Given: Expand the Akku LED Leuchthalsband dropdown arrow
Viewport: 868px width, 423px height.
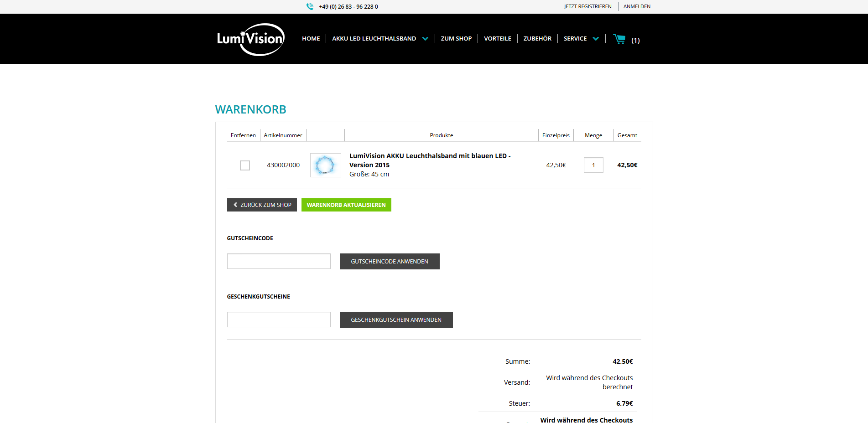Looking at the screenshot, I should click(425, 39).
